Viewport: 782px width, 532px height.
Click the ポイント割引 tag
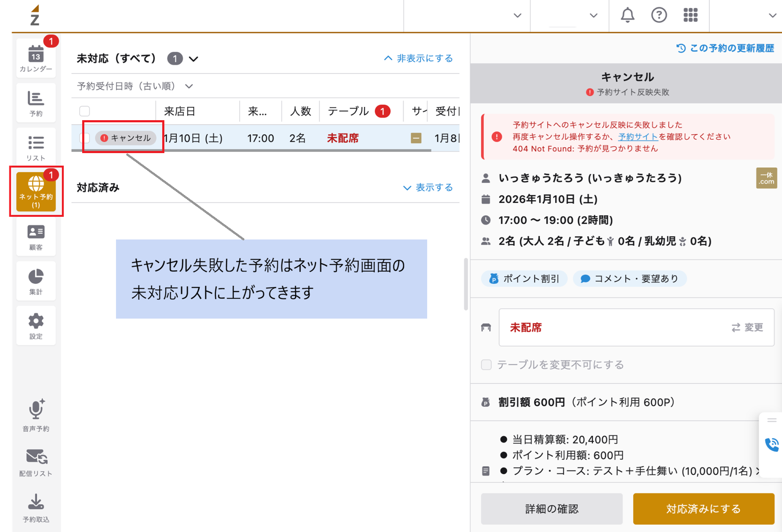click(524, 279)
